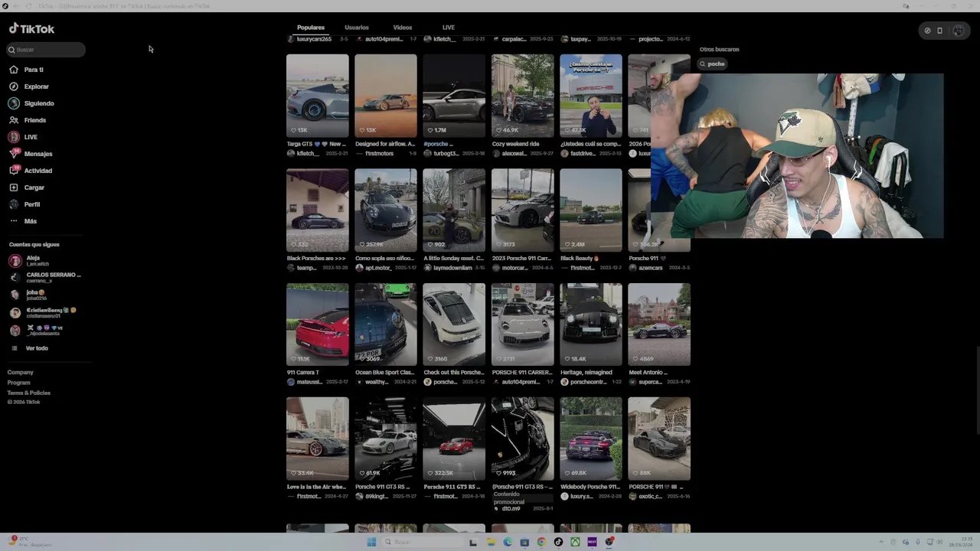Click author 'dt0.m9' under promotional video
The image size is (980, 551).
(x=511, y=508)
